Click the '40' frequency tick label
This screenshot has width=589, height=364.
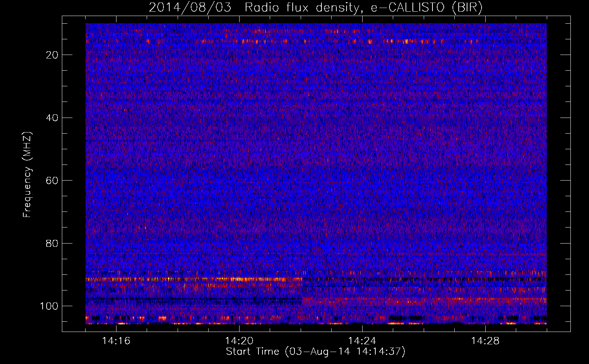[52, 118]
